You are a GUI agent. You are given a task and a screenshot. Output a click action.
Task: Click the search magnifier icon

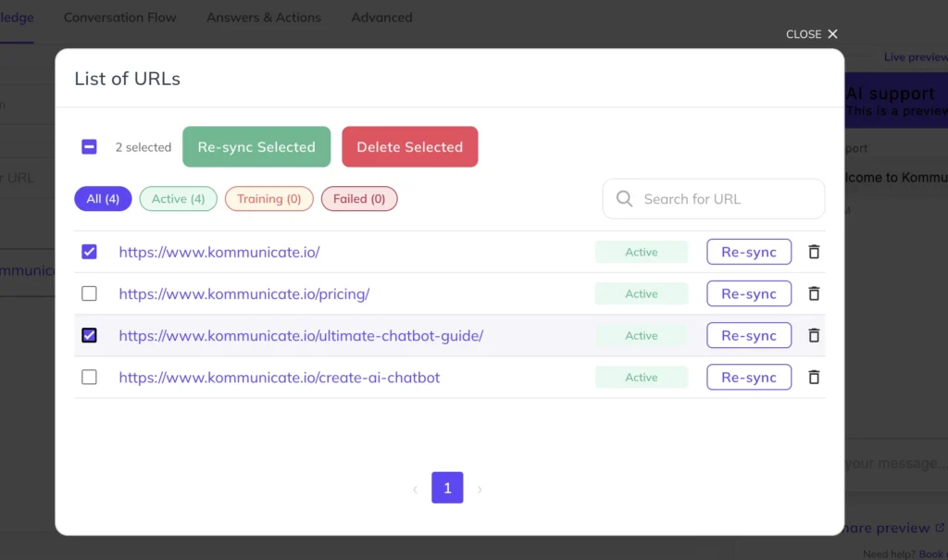624,198
